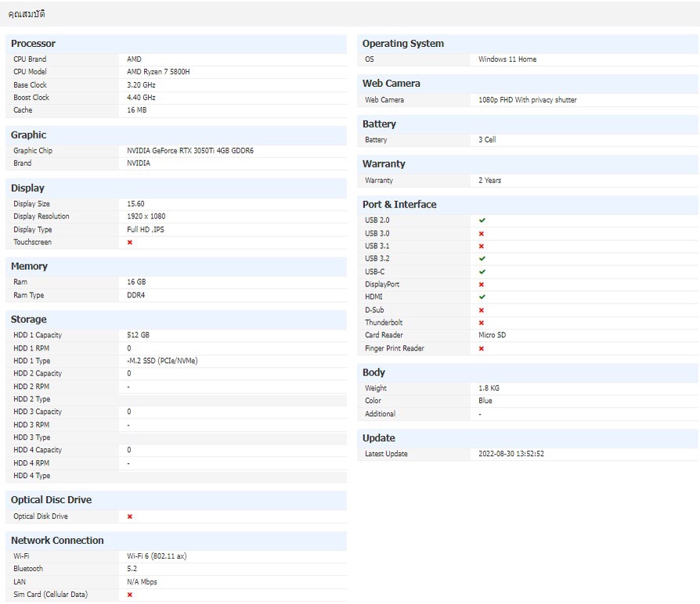Image resolution: width=700 pixels, height=604 pixels.
Task: Click the red cross beside USB 3.1
Action: [x=482, y=246]
